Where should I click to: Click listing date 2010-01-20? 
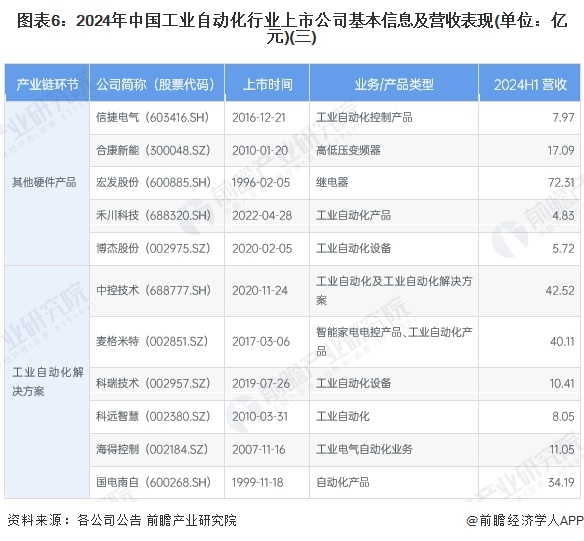pyautogui.click(x=260, y=150)
